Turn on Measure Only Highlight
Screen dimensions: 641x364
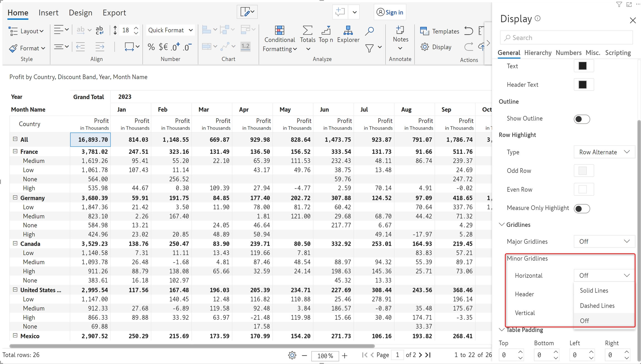pyautogui.click(x=581, y=209)
